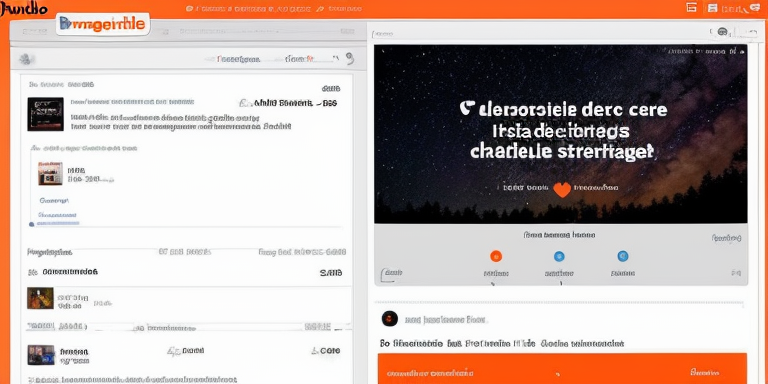Open the small reddish thumbnail in the nested box
This screenshot has width=768, height=384.
coord(50,173)
